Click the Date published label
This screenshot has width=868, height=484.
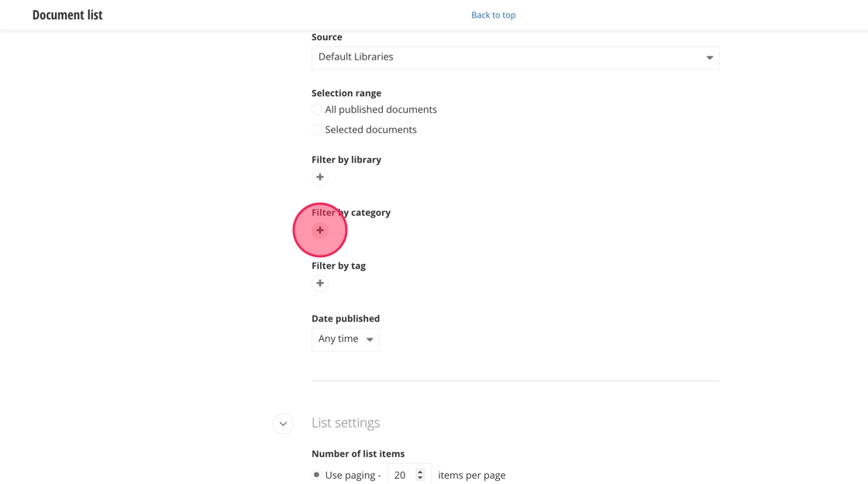(346, 318)
